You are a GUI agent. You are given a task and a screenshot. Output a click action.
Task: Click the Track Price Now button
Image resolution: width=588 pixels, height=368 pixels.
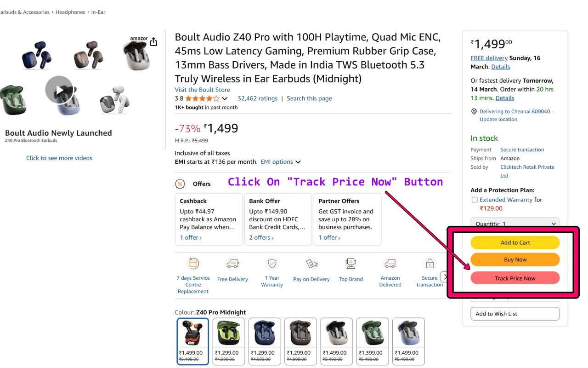point(515,278)
